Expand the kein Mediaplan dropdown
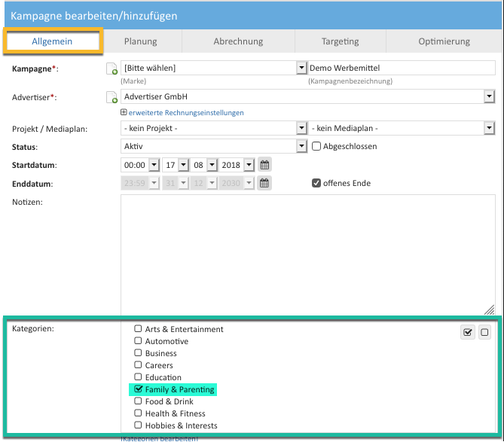 pyautogui.click(x=489, y=129)
